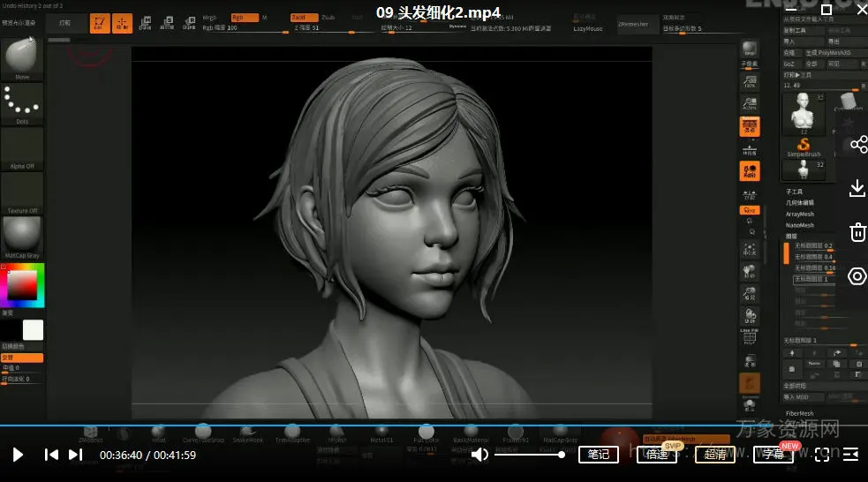This screenshot has width=868, height=482.
Task: Mute the video volume speaker icon
Action: click(x=479, y=455)
